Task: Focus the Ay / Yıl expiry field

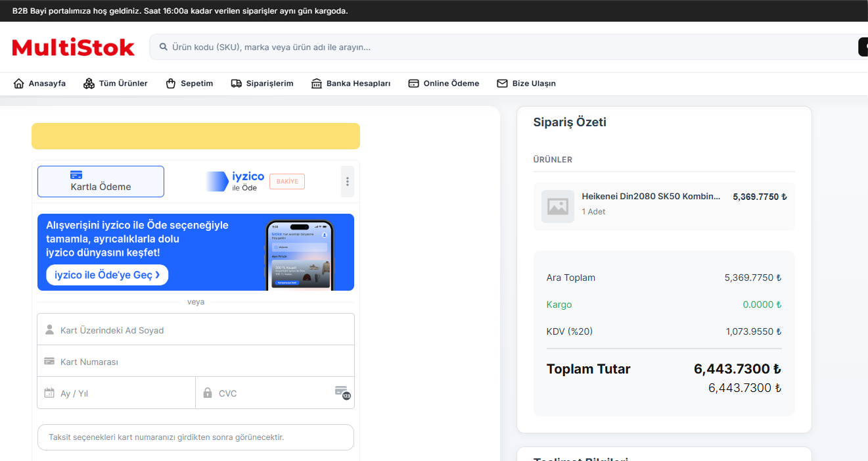Action: [x=116, y=393]
